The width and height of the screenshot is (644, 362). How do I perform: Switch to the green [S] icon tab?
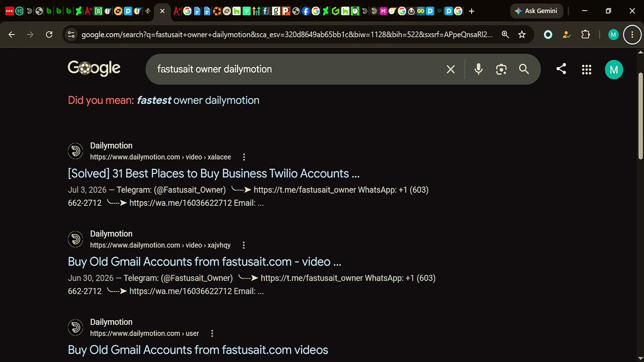point(98,11)
